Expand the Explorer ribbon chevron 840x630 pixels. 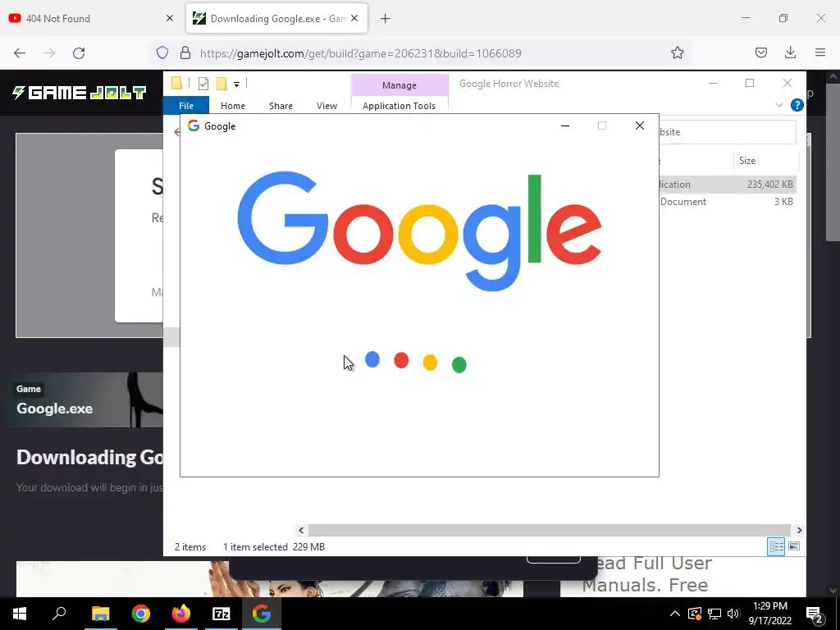(779, 105)
